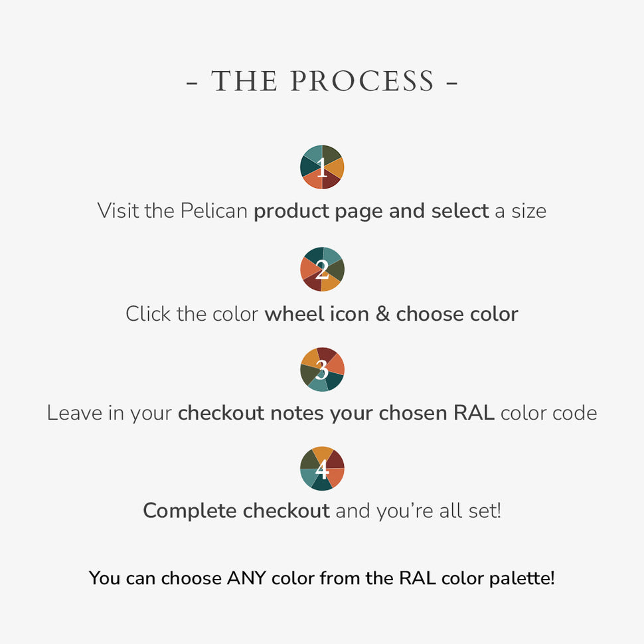644x644 pixels.
Task: Click the bold "Complete checkout" text
Action: click(x=236, y=511)
